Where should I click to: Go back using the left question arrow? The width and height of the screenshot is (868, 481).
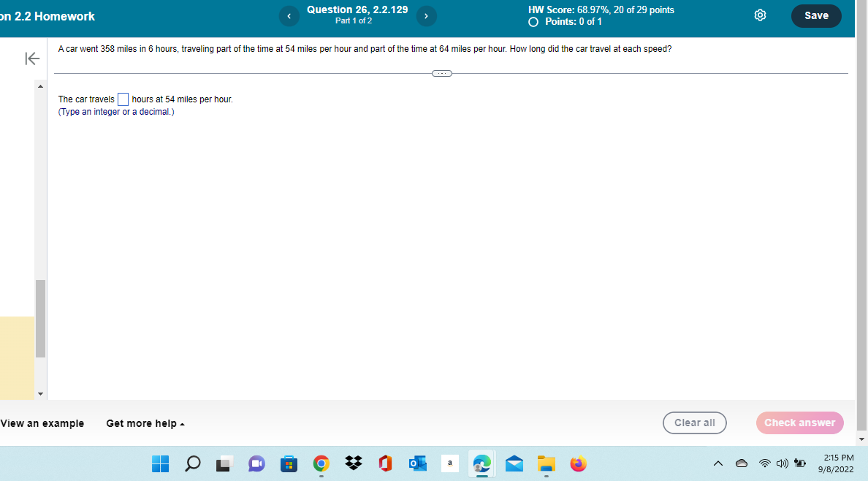[289, 15]
